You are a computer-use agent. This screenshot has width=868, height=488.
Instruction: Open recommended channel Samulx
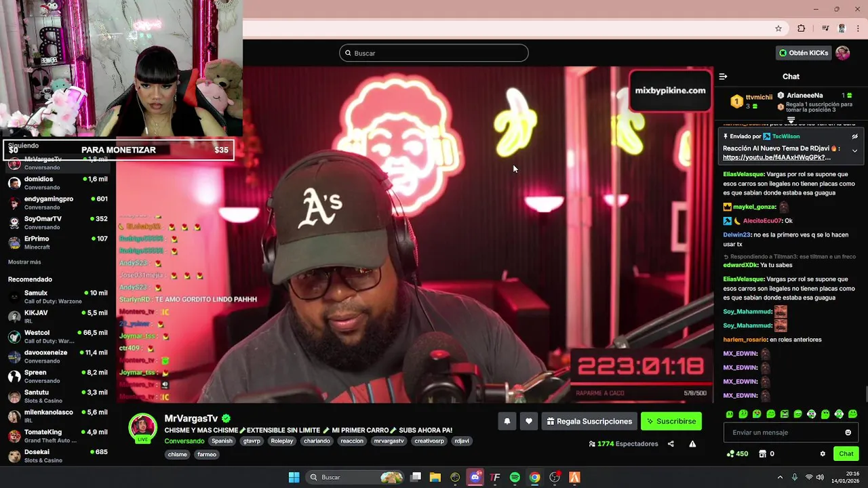point(58,297)
